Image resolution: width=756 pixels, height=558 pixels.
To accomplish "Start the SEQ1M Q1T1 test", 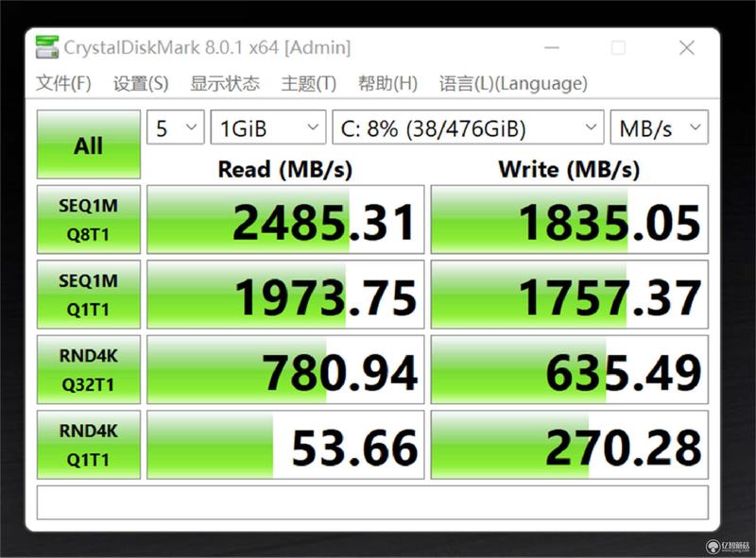I will click(89, 295).
